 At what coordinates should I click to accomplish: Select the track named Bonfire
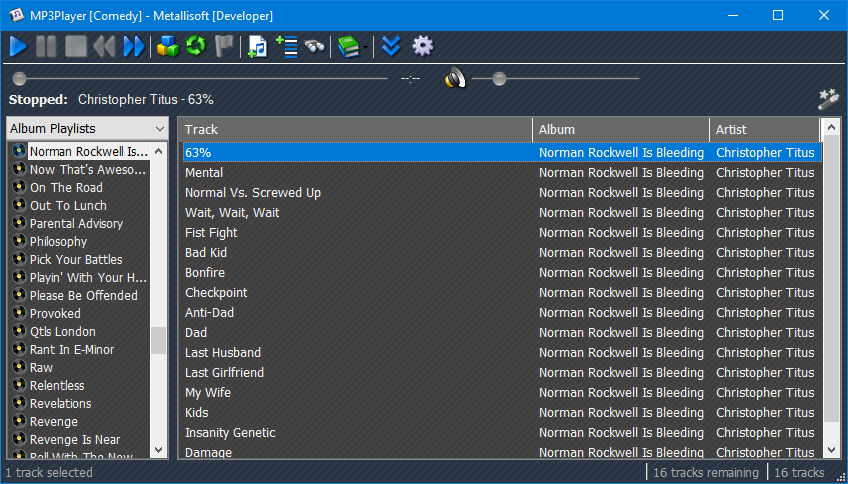pyautogui.click(x=205, y=273)
